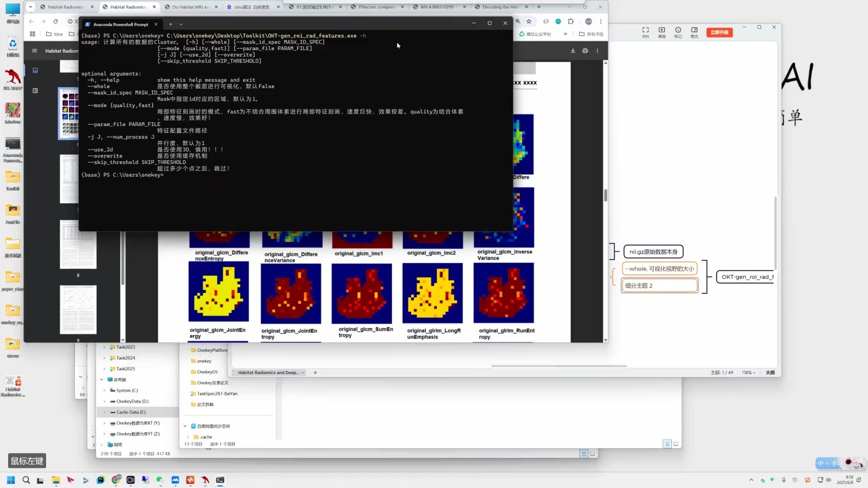Open the Chrome menu

tap(601, 21)
